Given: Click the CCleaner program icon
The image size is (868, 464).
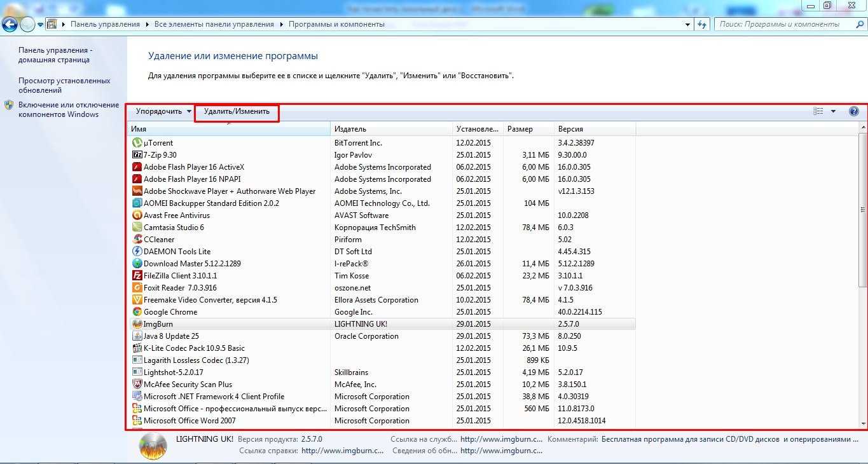Looking at the screenshot, I should (x=137, y=240).
